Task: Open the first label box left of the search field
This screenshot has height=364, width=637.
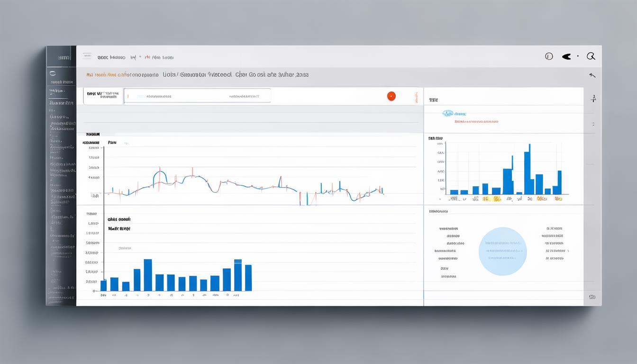Action: pos(103,96)
